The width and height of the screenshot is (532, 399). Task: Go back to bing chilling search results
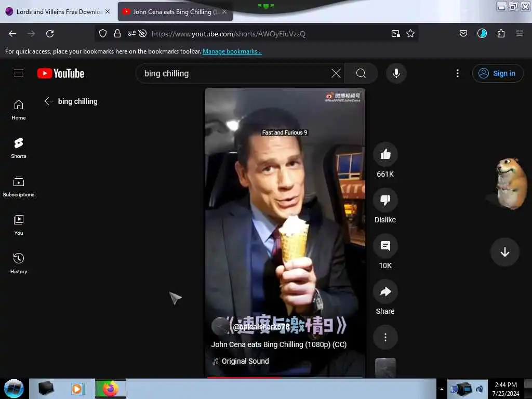click(49, 101)
